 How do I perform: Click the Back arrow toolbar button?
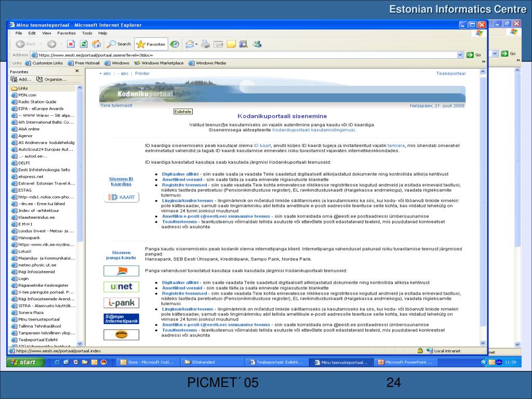(x=26, y=44)
